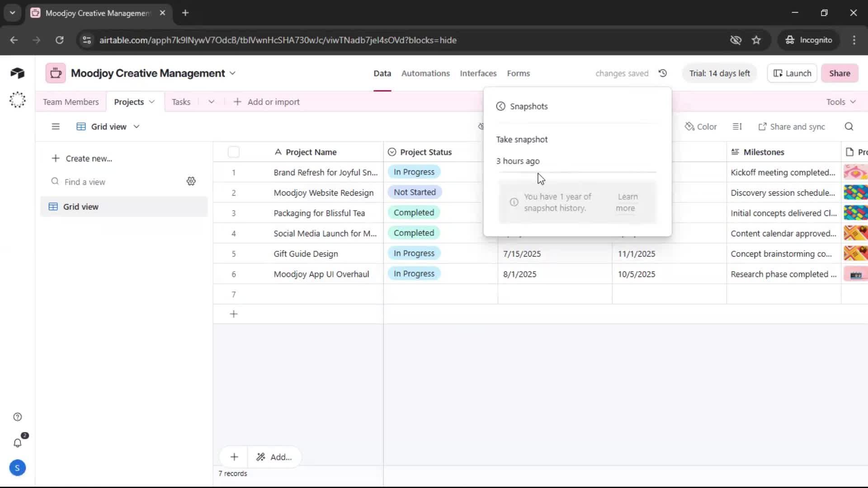Click the Find a view field
Screen dimensions: 868x488
(115, 182)
